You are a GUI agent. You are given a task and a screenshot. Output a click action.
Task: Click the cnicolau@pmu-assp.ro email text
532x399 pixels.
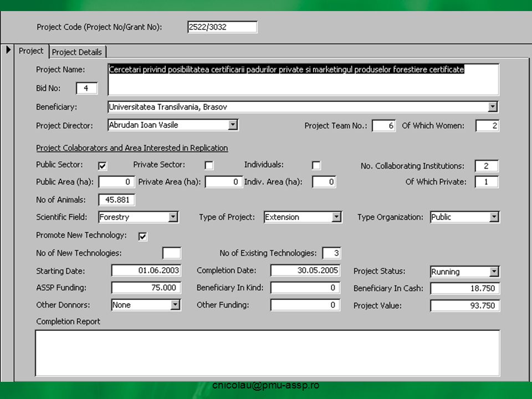[265, 385]
